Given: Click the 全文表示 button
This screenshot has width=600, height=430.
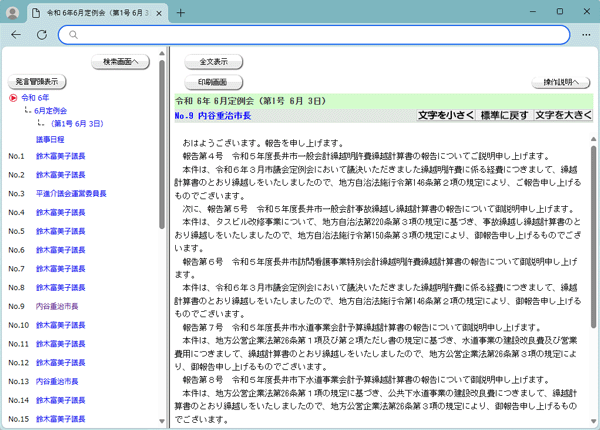Looking at the screenshot, I should pyautogui.click(x=214, y=62).
